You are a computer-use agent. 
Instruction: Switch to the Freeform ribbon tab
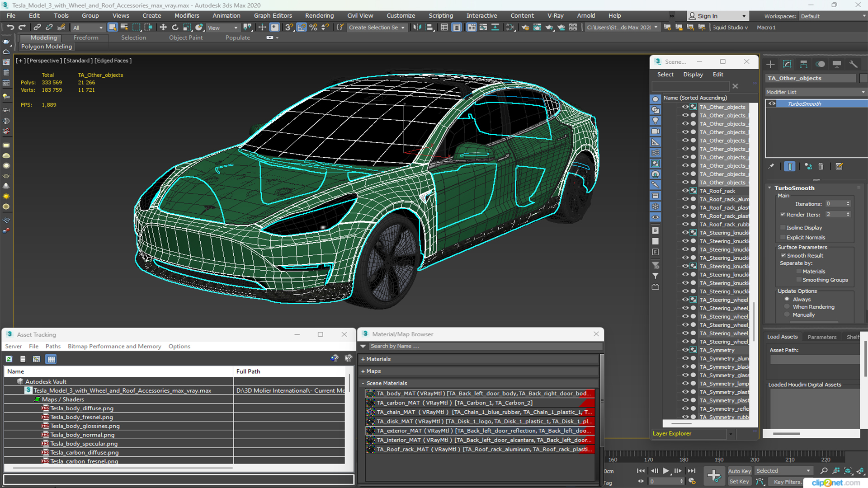[86, 38]
